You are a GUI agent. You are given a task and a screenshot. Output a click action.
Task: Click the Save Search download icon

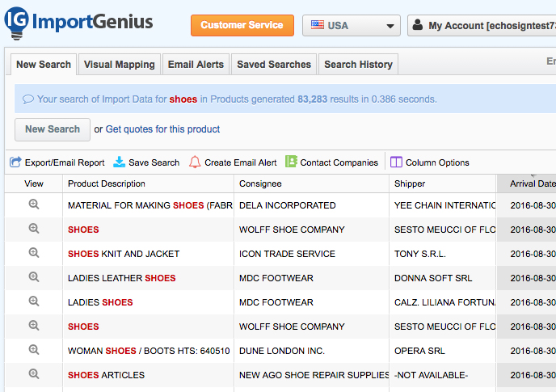pyautogui.click(x=119, y=162)
